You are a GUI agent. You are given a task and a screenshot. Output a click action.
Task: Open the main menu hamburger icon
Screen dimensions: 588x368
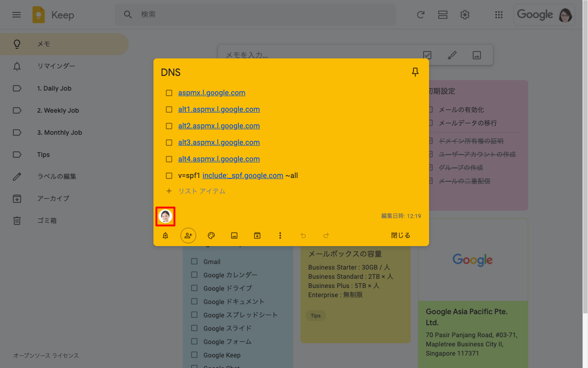tap(17, 15)
